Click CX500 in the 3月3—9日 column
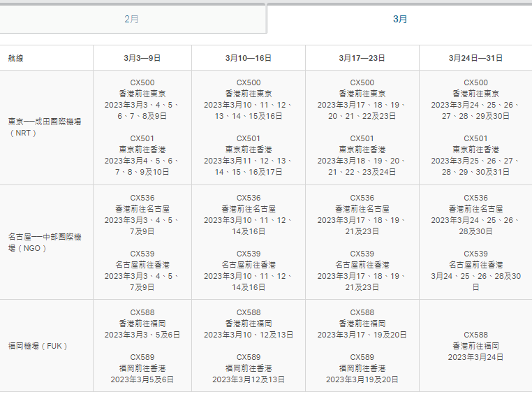Viewport: 532px width, 399px height. [142, 82]
